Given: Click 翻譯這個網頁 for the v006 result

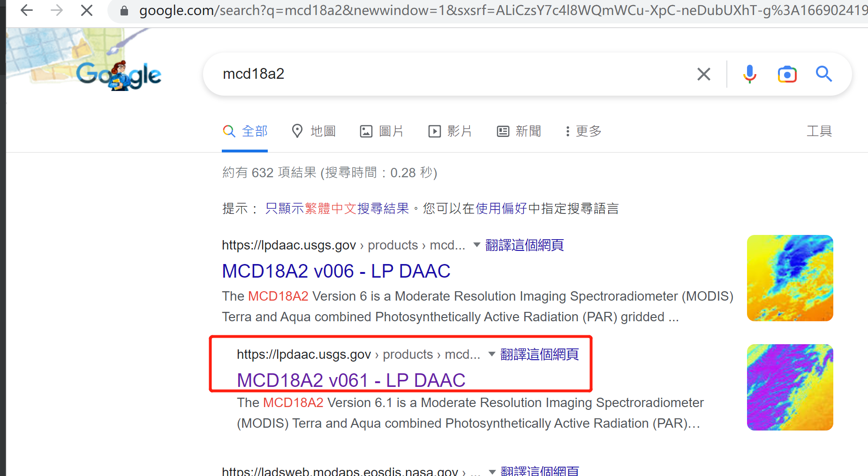Looking at the screenshot, I should pos(524,245).
